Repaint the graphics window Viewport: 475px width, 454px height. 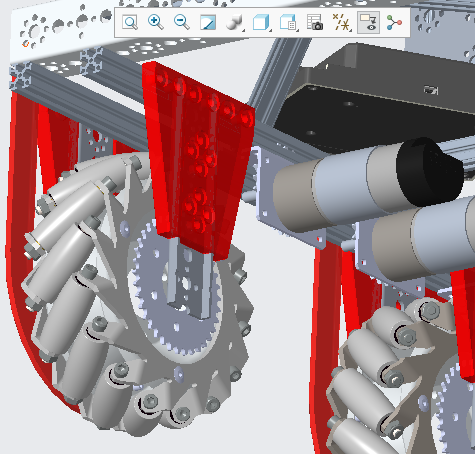click(208, 22)
